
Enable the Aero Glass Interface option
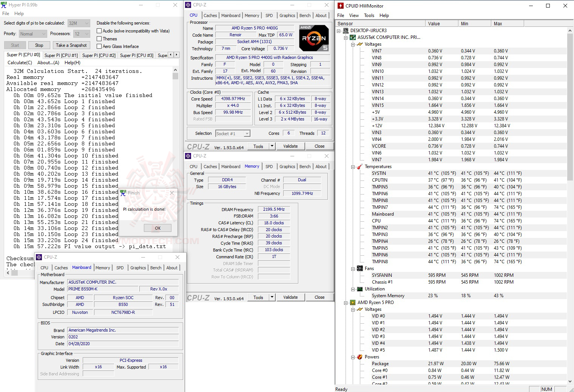tap(99, 46)
